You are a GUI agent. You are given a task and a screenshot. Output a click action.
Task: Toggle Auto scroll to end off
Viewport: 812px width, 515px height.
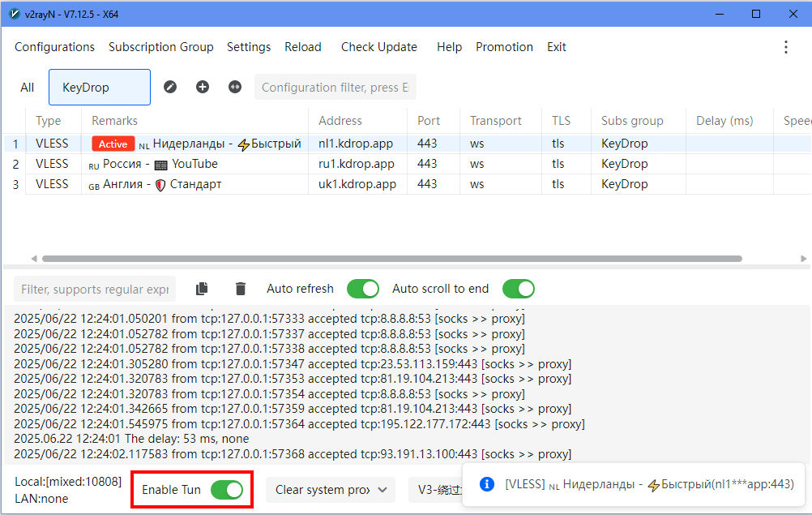[x=518, y=289]
